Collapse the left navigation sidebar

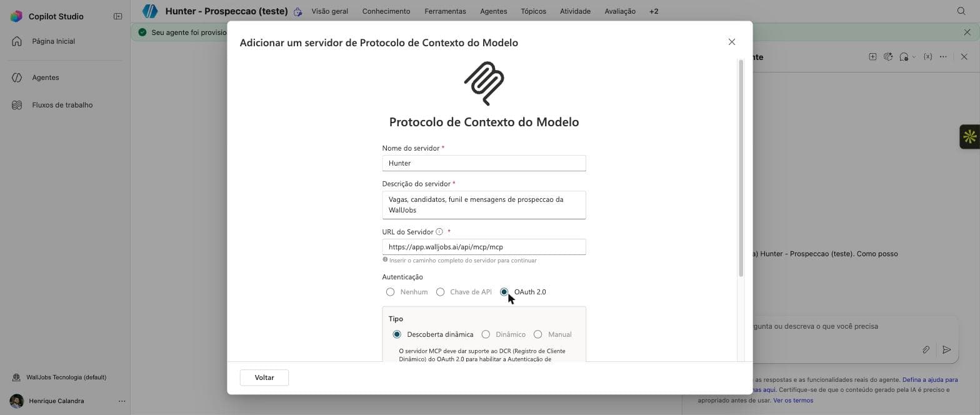point(117,16)
